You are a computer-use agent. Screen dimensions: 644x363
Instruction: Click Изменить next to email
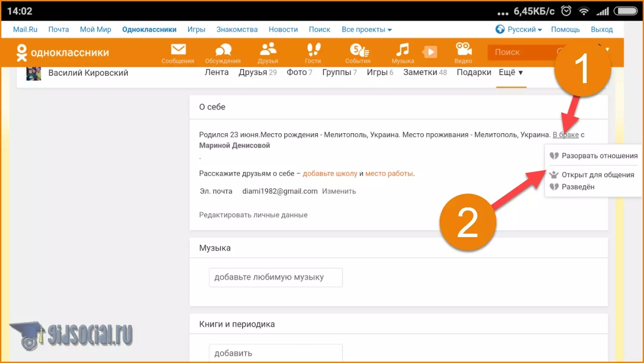[x=339, y=191]
